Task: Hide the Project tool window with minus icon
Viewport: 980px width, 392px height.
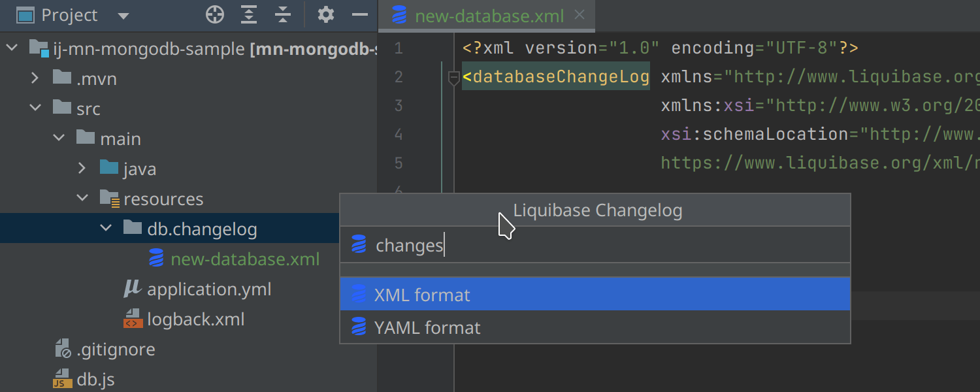Action: [x=360, y=15]
